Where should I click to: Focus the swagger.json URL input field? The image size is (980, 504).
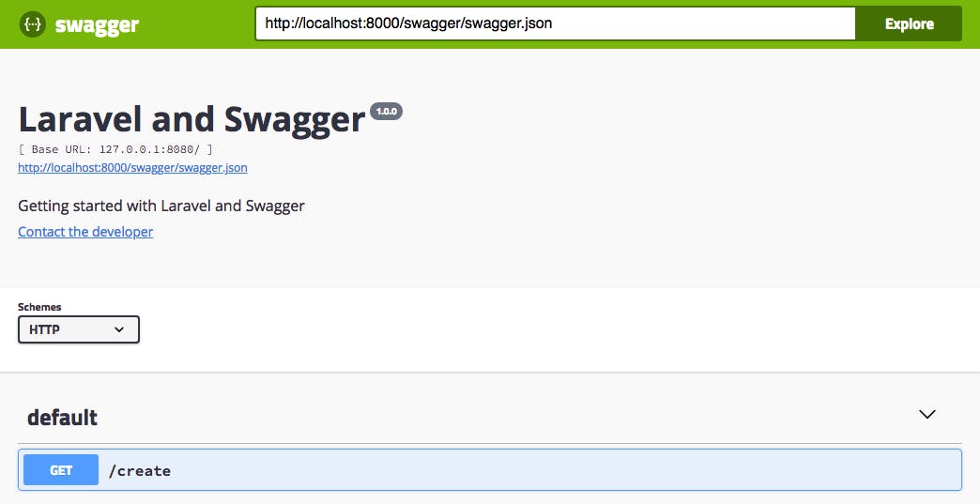click(555, 23)
